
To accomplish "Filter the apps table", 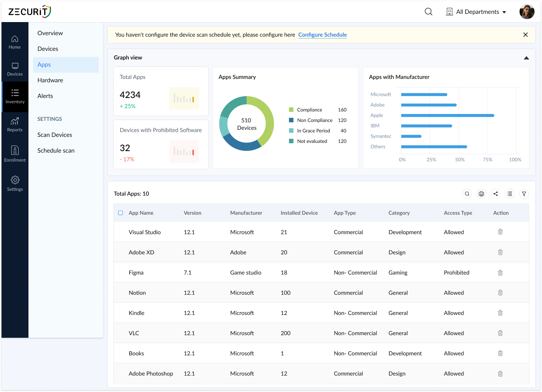I will (x=524, y=194).
